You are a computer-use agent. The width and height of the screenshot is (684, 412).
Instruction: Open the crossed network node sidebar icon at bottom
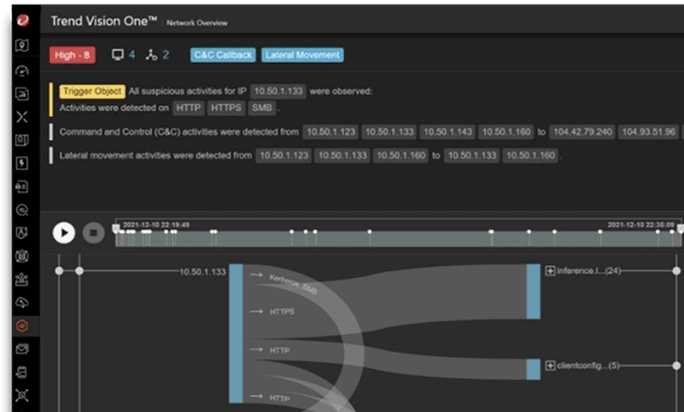click(x=22, y=395)
